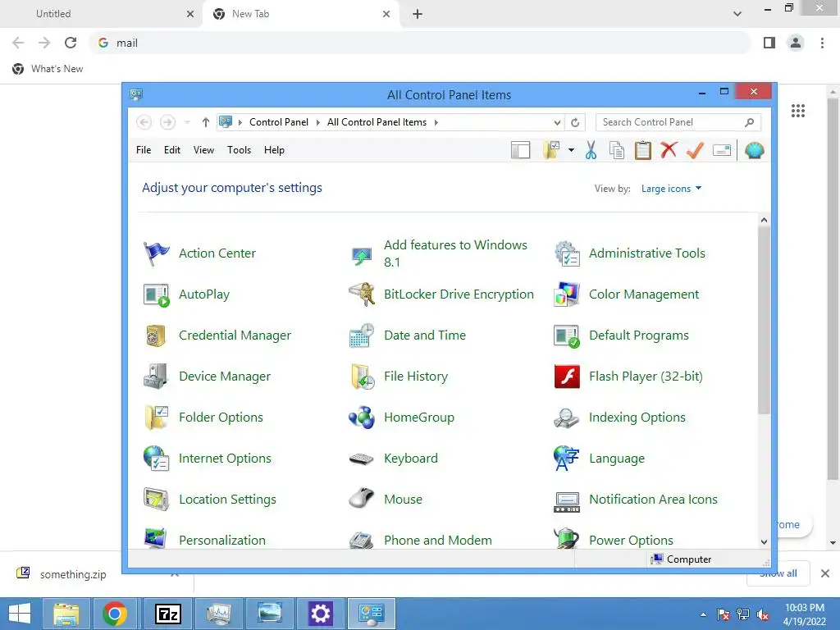Open recent locations dropdown arrow
Viewport: 840px width, 630px height.
[187, 123]
